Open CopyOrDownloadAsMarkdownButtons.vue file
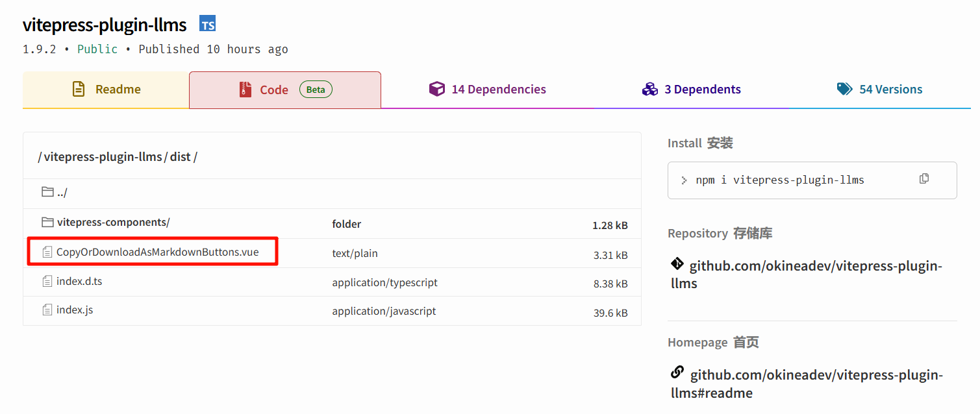Viewport: 980px width, 414px height. pyautogui.click(x=157, y=252)
